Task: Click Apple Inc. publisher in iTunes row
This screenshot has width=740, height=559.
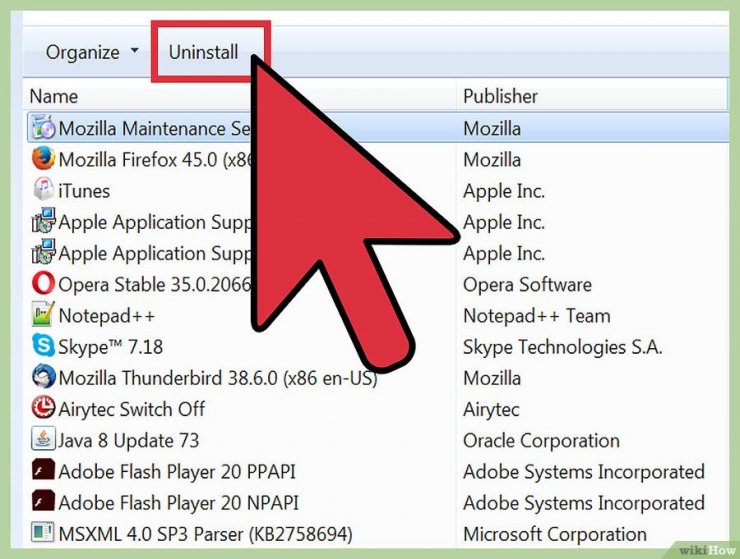Action: (x=504, y=191)
